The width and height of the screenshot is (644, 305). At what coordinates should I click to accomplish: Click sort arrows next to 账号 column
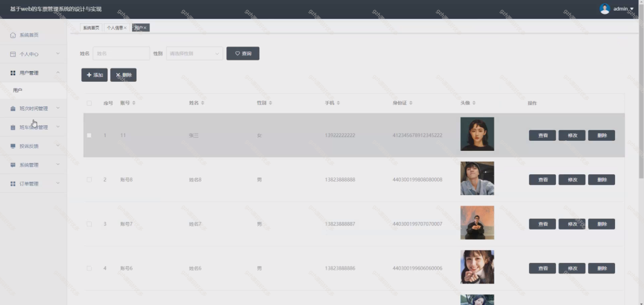click(134, 103)
